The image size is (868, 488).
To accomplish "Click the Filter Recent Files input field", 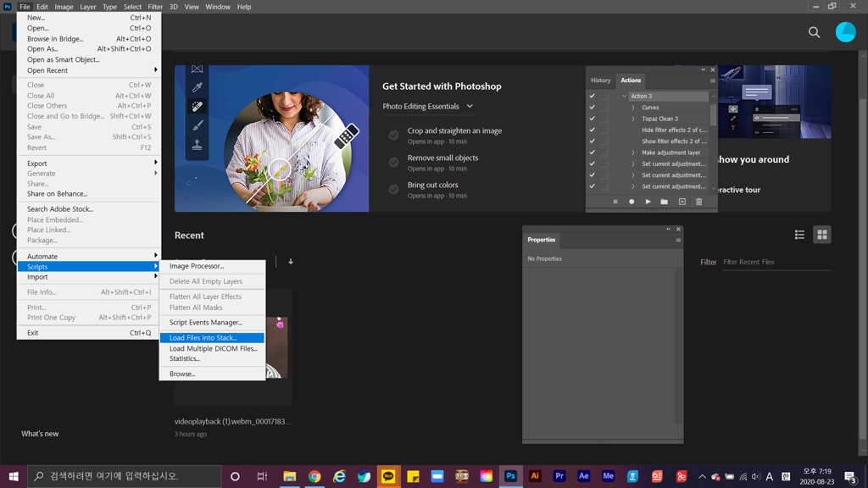I will pyautogui.click(x=776, y=263).
